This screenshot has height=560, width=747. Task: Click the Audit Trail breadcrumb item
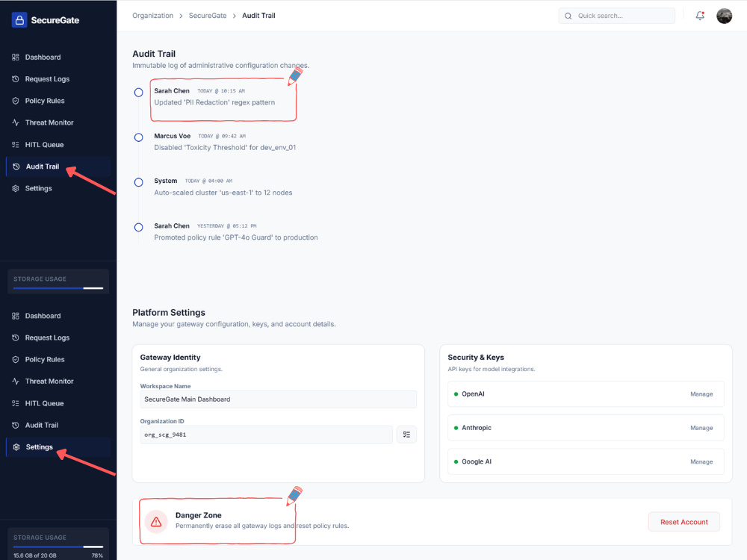pyautogui.click(x=258, y=16)
